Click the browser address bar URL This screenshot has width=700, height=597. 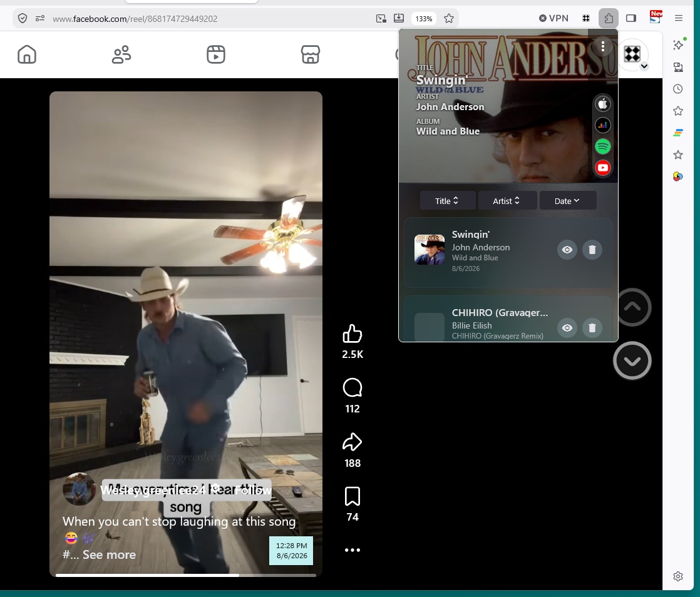coord(135,19)
